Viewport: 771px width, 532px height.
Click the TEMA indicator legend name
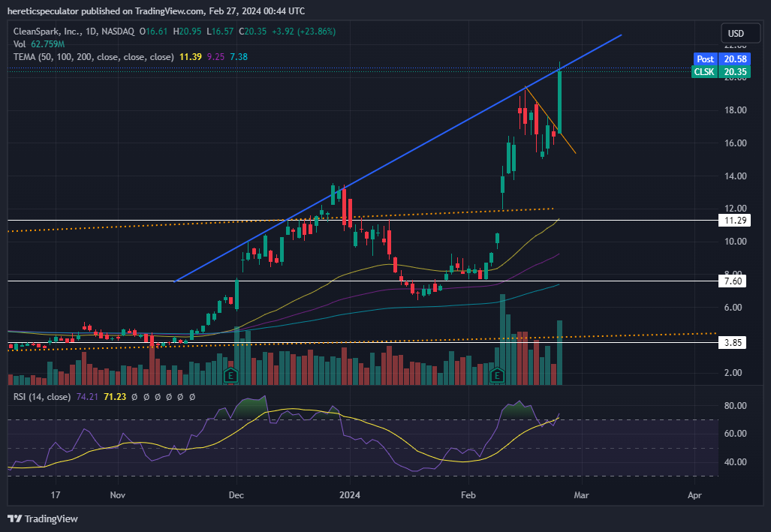[93, 57]
